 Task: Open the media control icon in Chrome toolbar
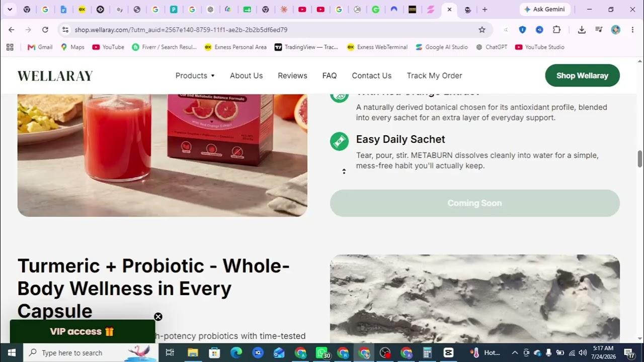click(x=599, y=30)
